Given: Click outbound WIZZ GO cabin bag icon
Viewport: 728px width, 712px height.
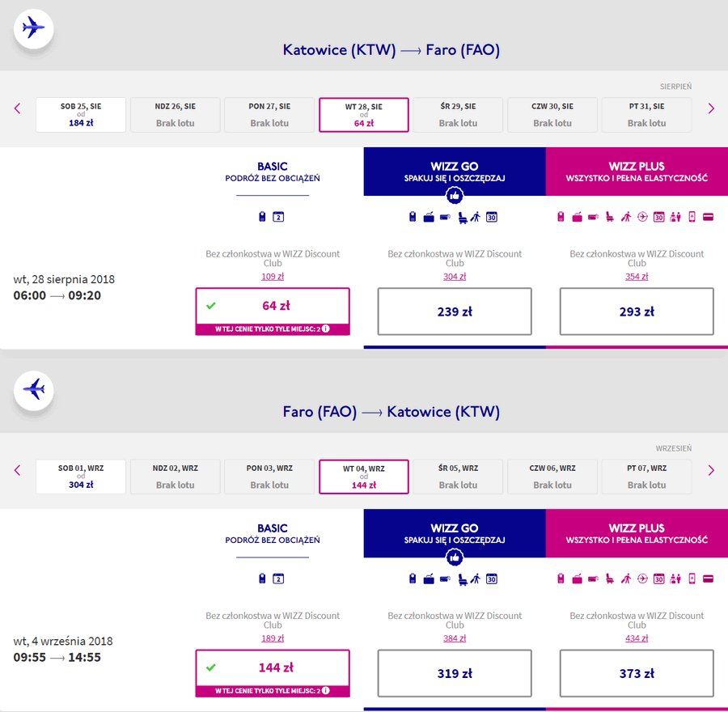Looking at the screenshot, I should 413,217.
